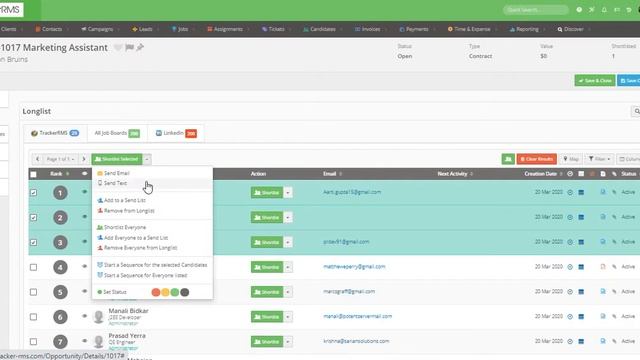640x360 pixels.
Task: Click the rank 4 number badge
Action: 60,267
